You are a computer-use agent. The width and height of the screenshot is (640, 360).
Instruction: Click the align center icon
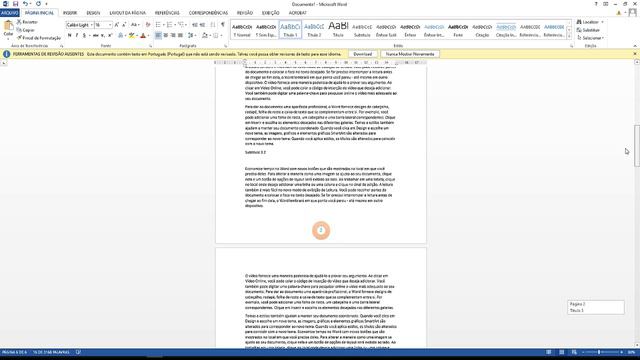coord(166,36)
